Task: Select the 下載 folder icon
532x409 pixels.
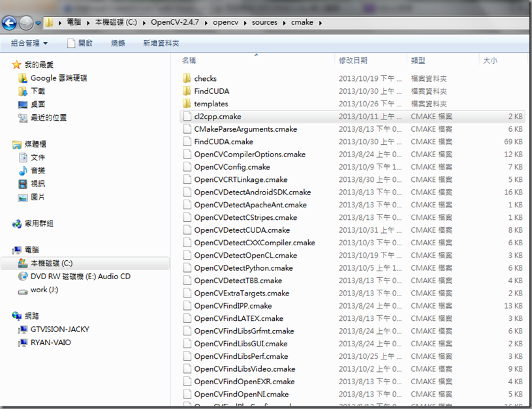Action: [x=23, y=91]
